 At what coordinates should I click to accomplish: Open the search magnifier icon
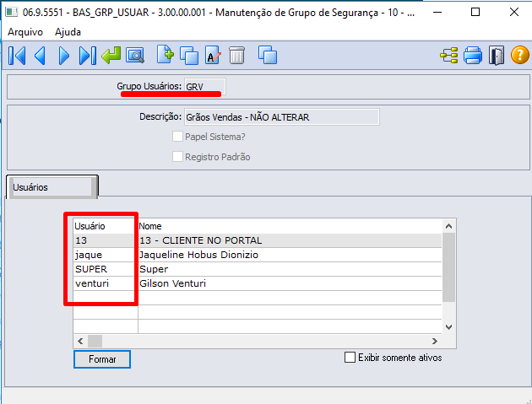(135, 56)
